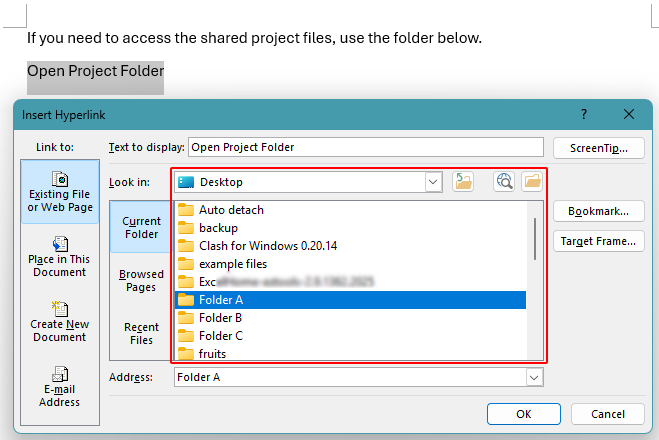
Task: Open the ScreenTip dialog
Action: 598,148
